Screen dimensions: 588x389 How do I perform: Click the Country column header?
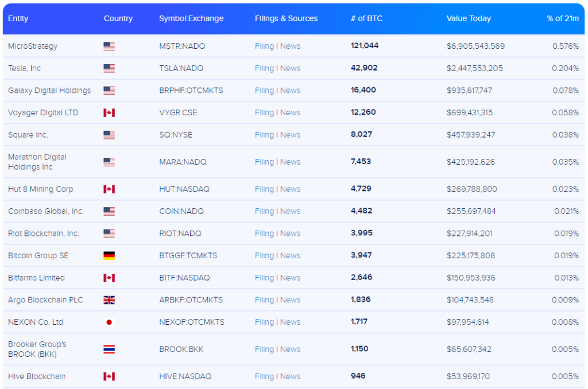click(118, 18)
